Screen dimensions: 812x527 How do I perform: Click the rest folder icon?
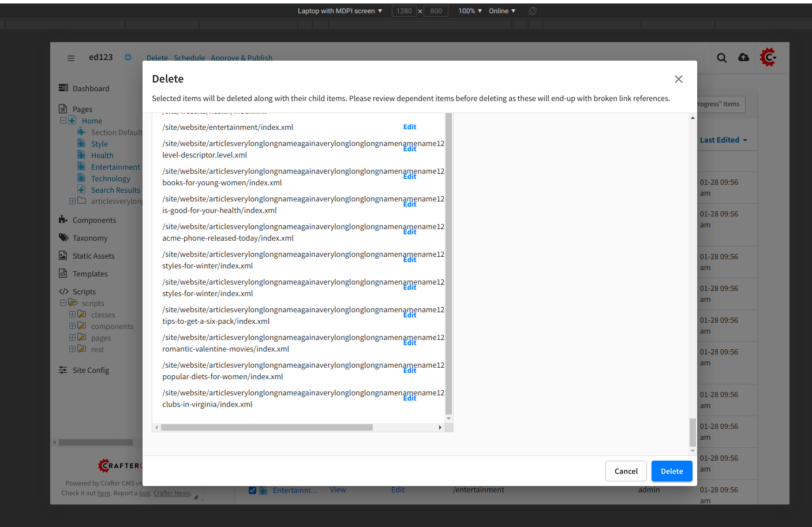[82, 349]
